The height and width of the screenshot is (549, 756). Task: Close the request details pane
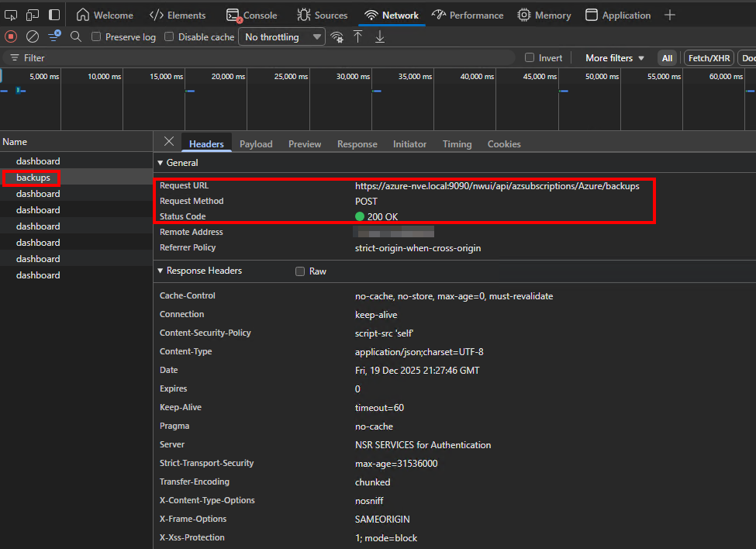pos(169,142)
